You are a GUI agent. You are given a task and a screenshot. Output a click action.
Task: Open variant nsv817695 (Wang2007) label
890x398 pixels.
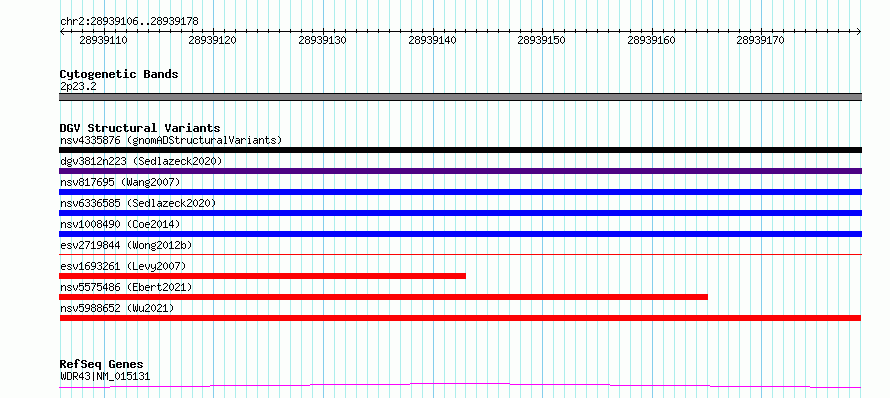point(120,182)
